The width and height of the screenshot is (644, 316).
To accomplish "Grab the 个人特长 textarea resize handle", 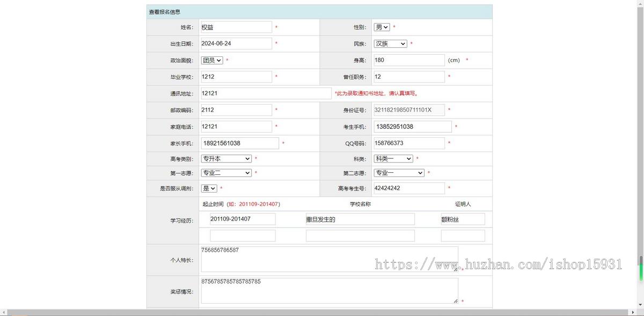I will coord(456,269).
